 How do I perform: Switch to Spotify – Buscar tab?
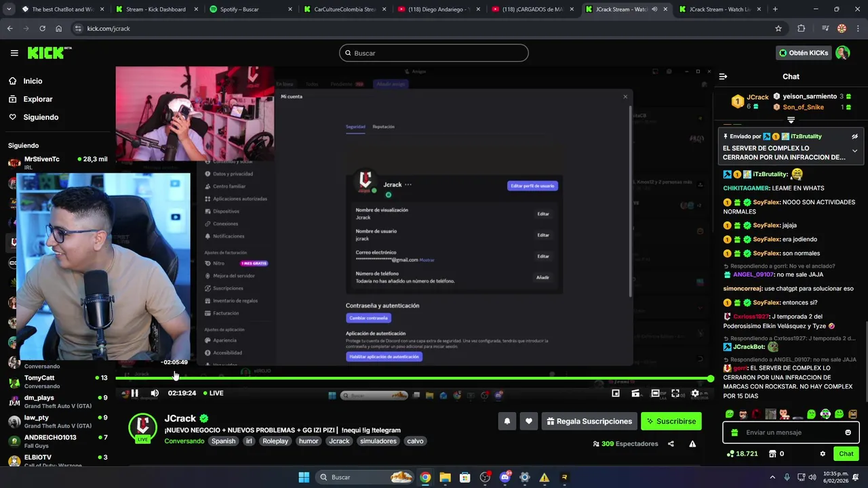pyautogui.click(x=252, y=9)
